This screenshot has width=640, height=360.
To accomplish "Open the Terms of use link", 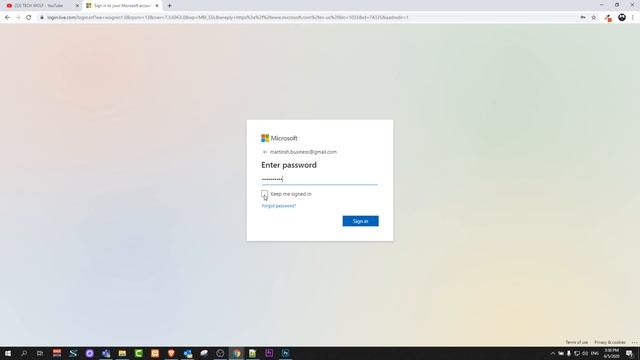I will coord(576,342).
